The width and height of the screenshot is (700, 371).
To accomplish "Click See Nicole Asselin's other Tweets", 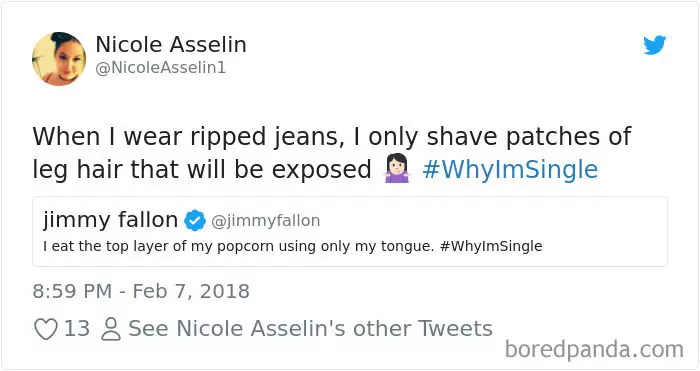I will click(310, 329).
